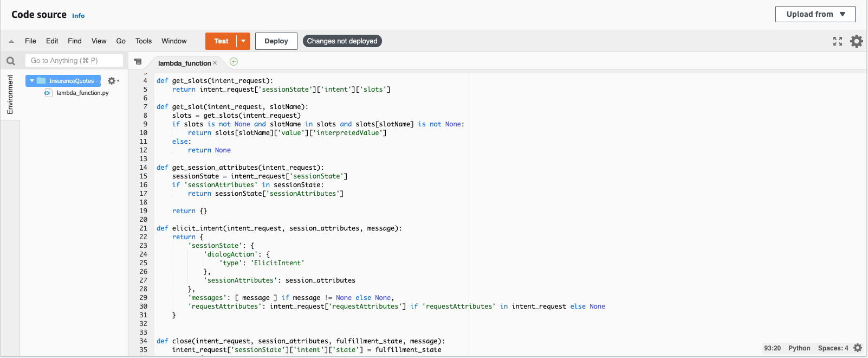The height and width of the screenshot is (358, 868).
Task: Open the Edit menu
Action: click(52, 41)
